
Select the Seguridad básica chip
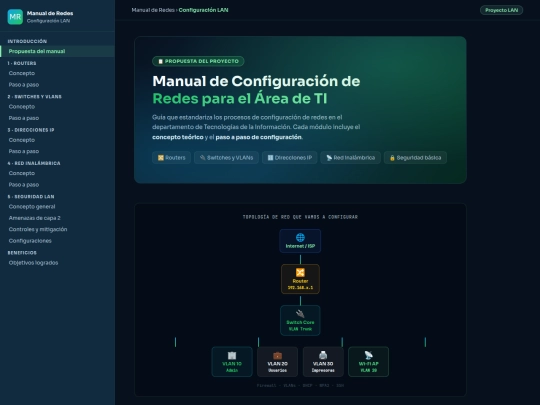415,158
